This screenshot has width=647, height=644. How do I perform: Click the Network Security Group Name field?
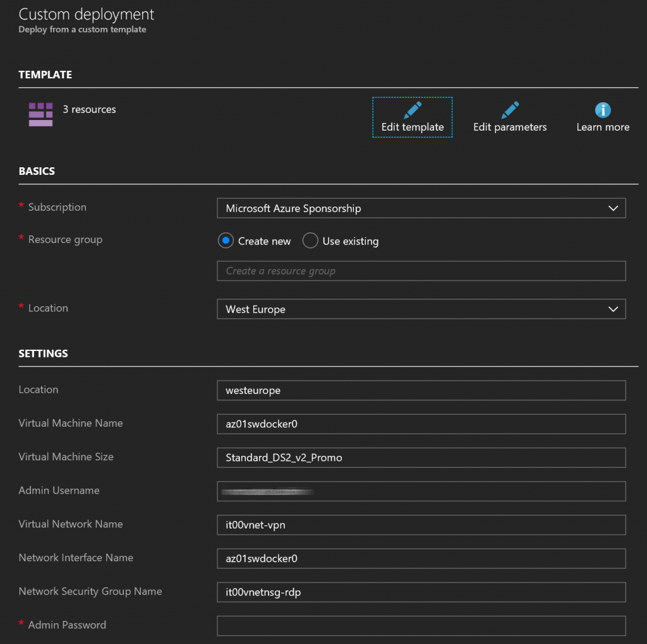421,592
